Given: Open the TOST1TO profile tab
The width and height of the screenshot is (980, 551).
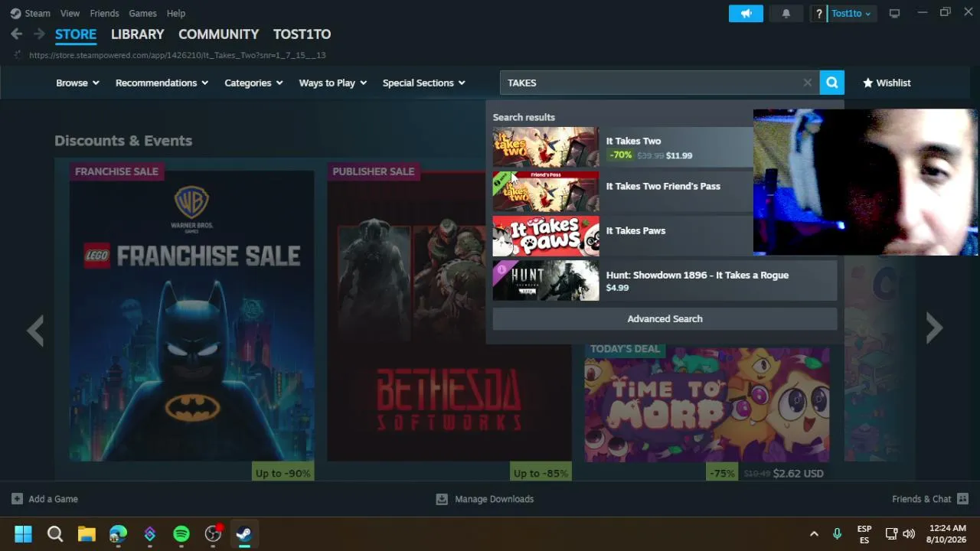Looking at the screenshot, I should [x=302, y=34].
